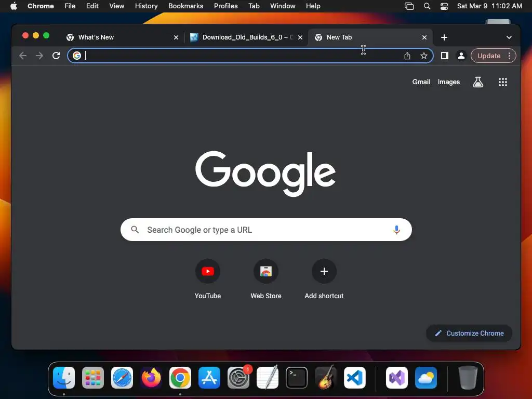
Task: Open Launchpad from the Dock
Action: (93, 378)
